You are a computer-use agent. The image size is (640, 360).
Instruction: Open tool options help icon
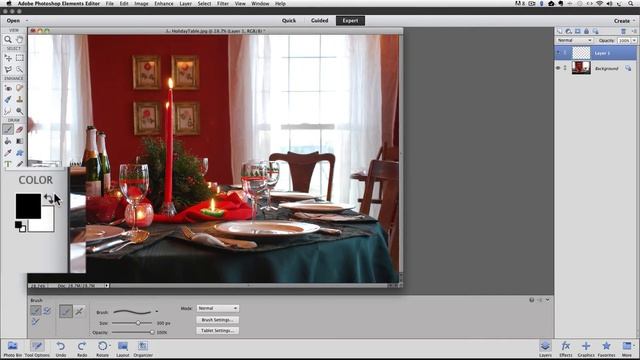[x=531, y=300]
